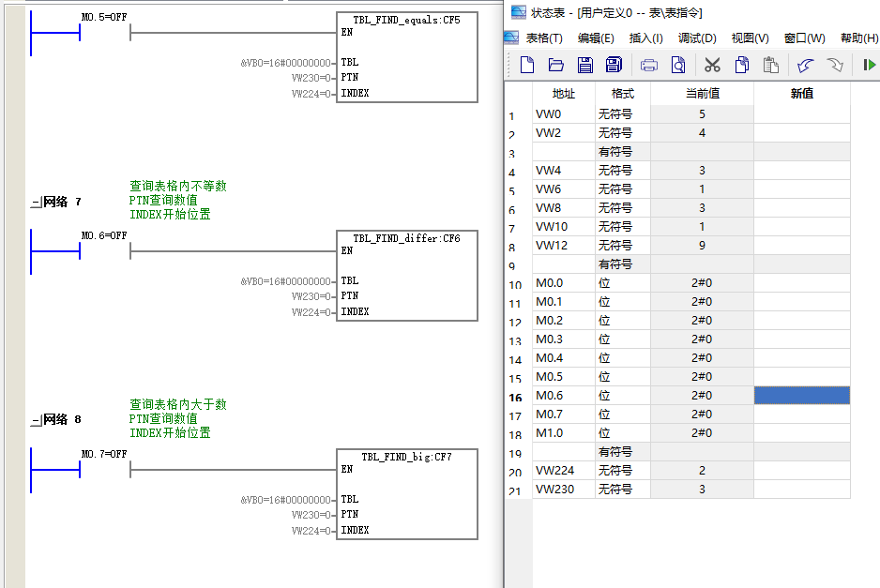Viewport: 880px width, 588px height.
Task: Open the 调试(D) menu
Action: click(697, 38)
